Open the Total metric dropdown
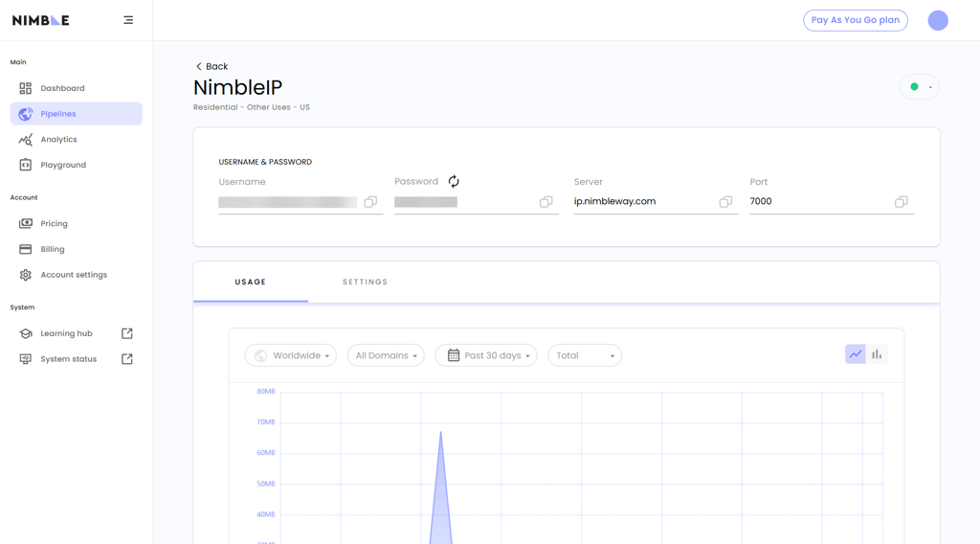 coord(585,355)
